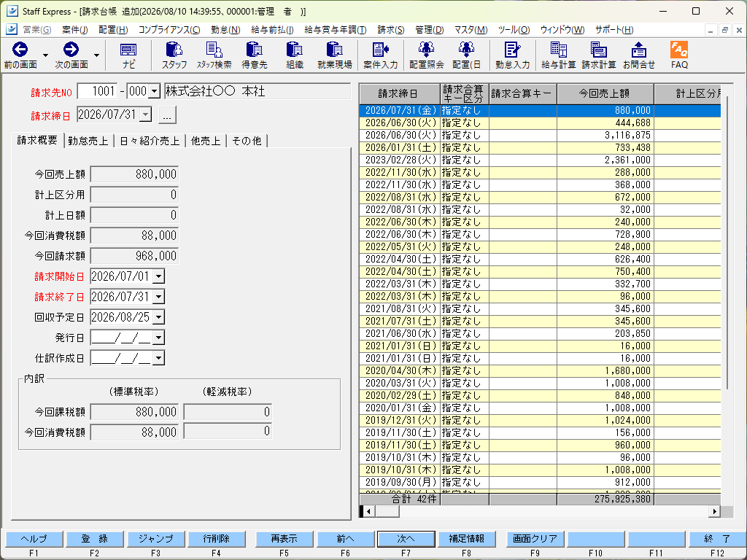Open the 組織 organization icon
The height and width of the screenshot is (560, 747).
click(x=295, y=55)
